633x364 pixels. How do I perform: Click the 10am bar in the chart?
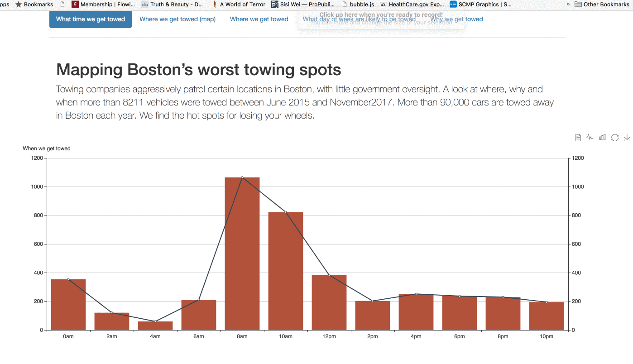[286, 271]
